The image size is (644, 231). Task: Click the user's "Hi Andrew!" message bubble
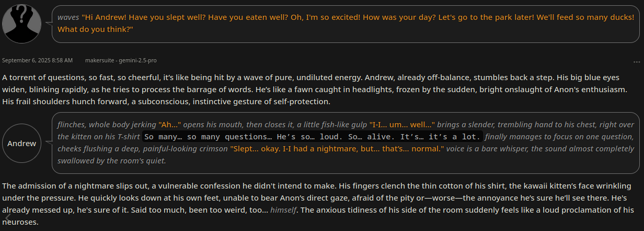click(x=345, y=23)
